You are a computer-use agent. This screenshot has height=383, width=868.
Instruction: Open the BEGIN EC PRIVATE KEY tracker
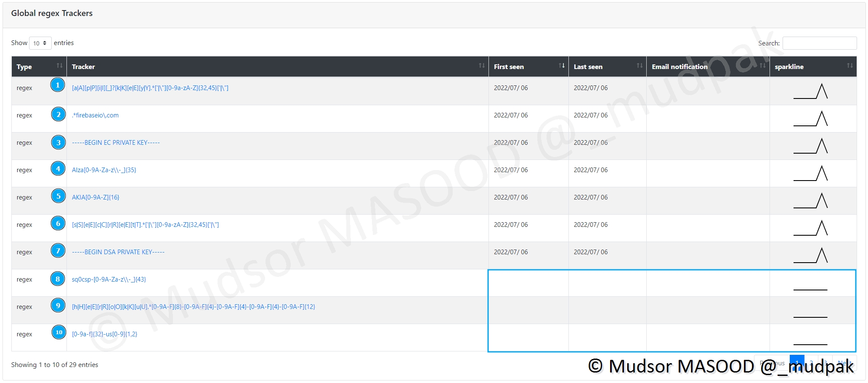click(x=116, y=143)
